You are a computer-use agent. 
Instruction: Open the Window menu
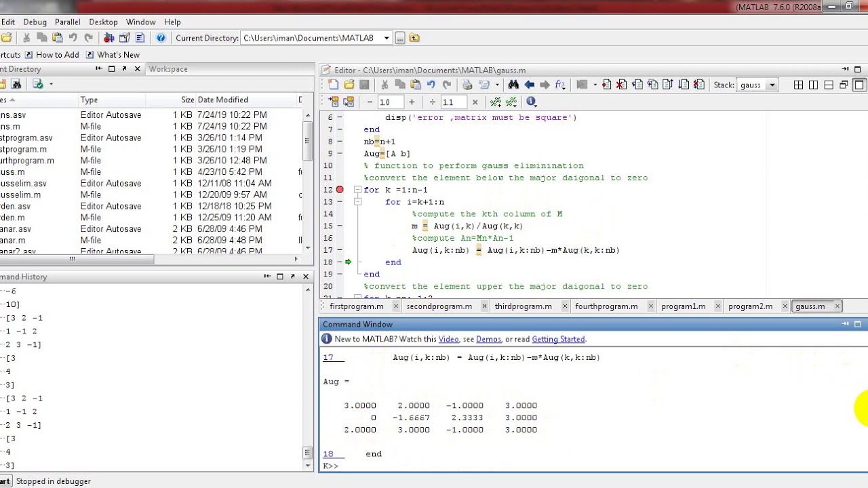pyautogui.click(x=141, y=22)
